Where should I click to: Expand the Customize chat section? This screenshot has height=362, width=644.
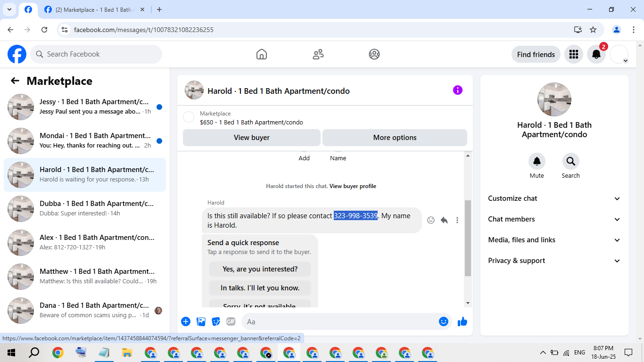pos(554,198)
